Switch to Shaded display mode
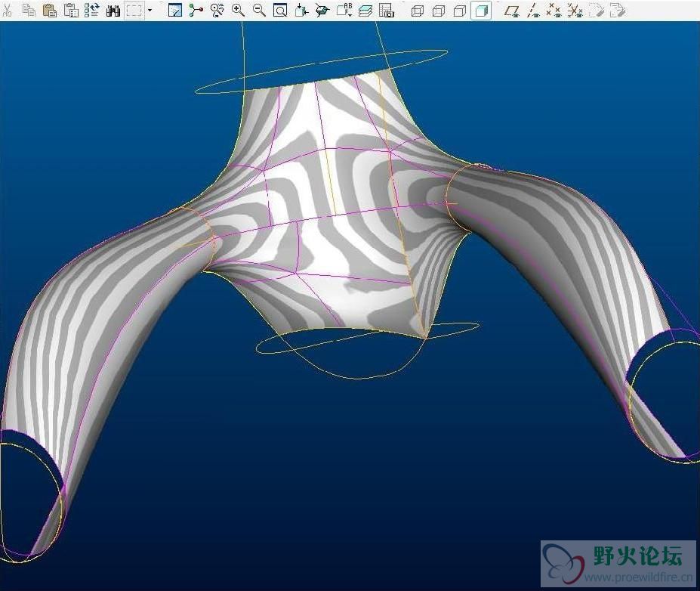This screenshot has height=591, width=700. [481, 11]
